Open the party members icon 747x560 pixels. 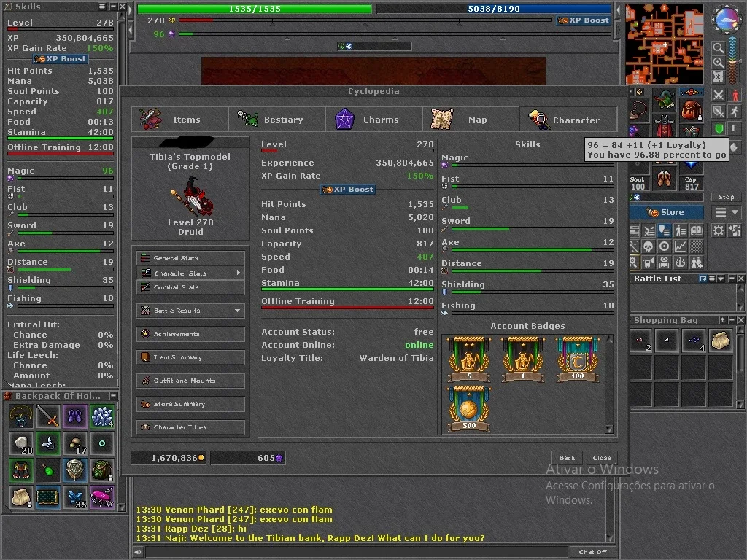coord(697,262)
